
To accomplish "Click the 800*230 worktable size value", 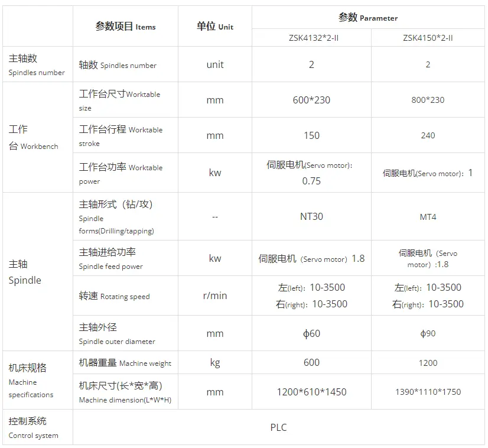I will 428,100.
